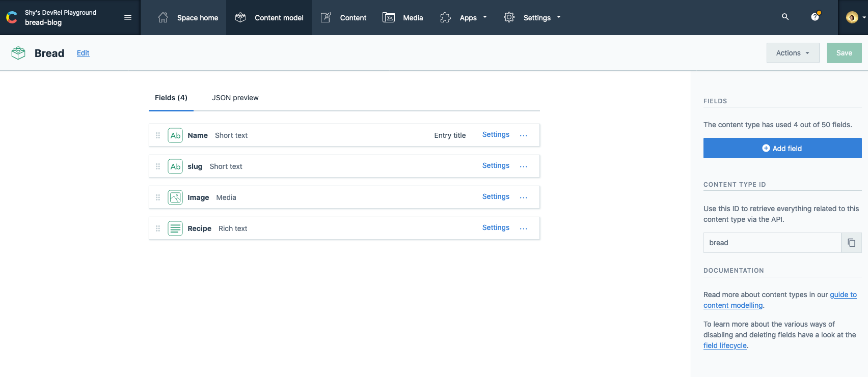
Task: Grab the Name field drag handle
Action: click(x=158, y=135)
